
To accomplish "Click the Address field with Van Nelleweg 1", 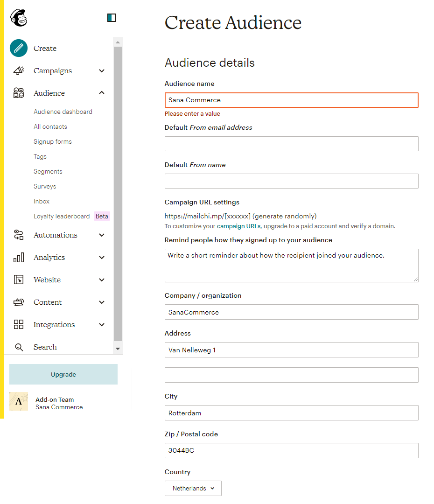I will 292,350.
